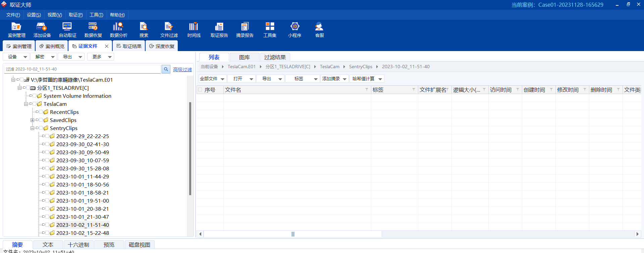
Task: Click the filter funnel on 标签 column
Action: pyautogui.click(x=414, y=89)
